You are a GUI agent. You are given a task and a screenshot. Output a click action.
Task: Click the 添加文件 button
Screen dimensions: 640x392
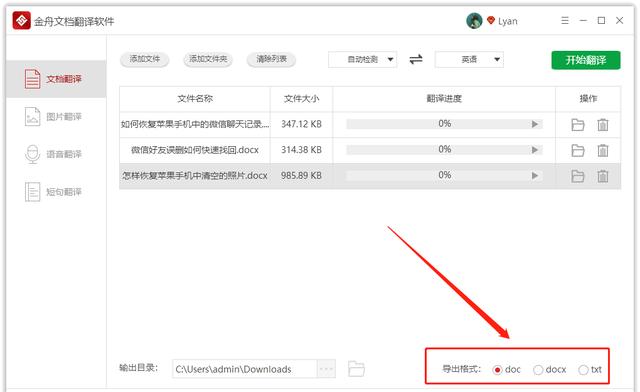[144, 59]
